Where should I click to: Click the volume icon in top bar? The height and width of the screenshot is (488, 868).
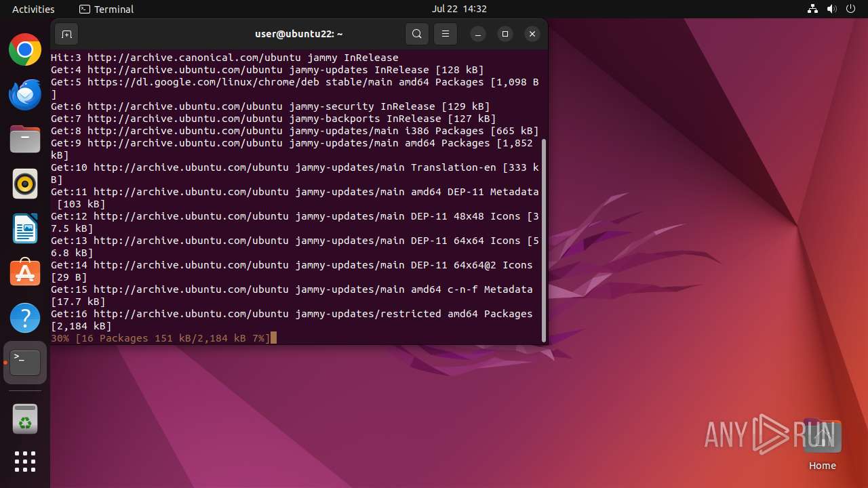pyautogui.click(x=832, y=9)
